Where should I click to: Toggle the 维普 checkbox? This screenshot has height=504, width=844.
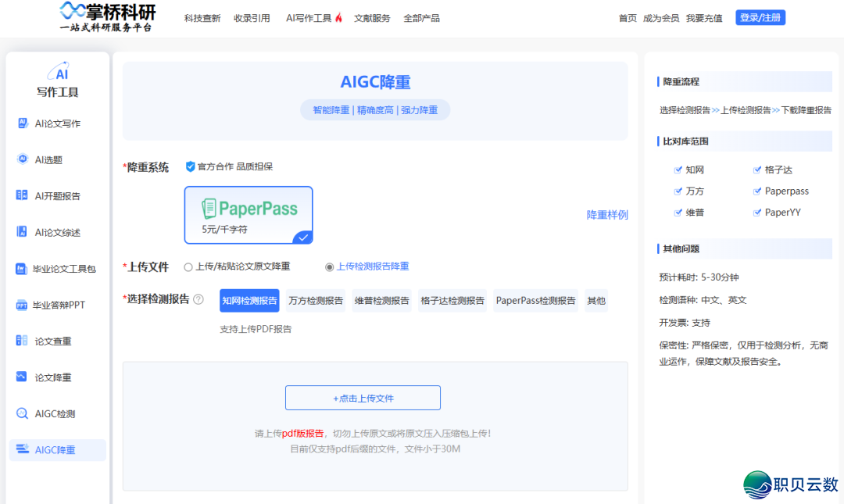678,213
